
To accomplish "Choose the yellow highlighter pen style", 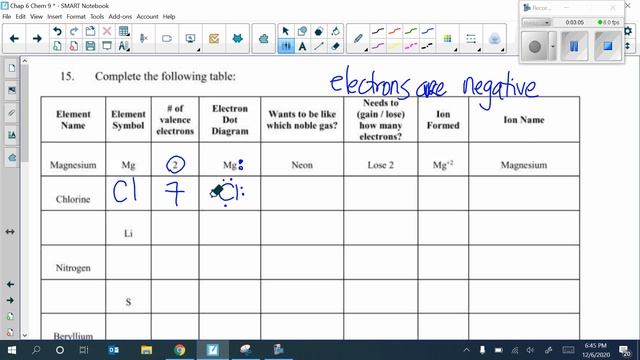I will [x=394, y=46].
